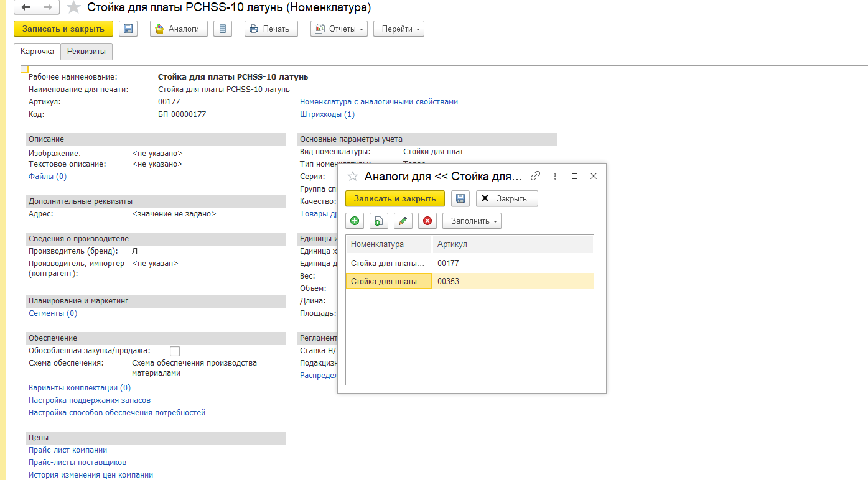Save analogs with the dialog floppy icon
868x480 pixels.
point(460,198)
